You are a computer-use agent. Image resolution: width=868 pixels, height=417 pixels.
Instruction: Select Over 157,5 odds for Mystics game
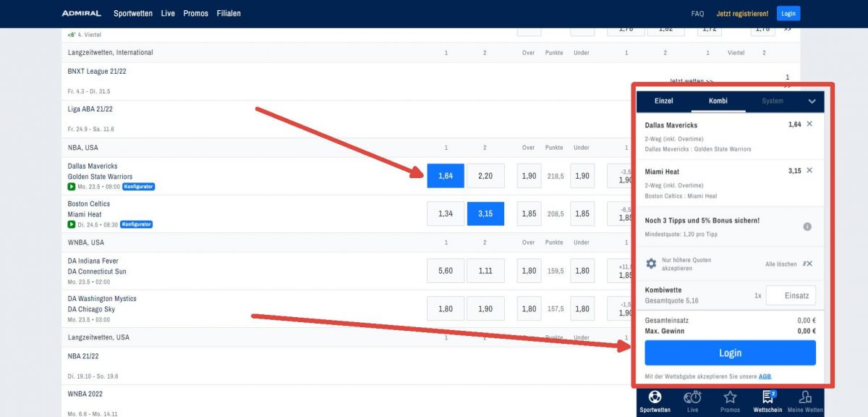529,308
